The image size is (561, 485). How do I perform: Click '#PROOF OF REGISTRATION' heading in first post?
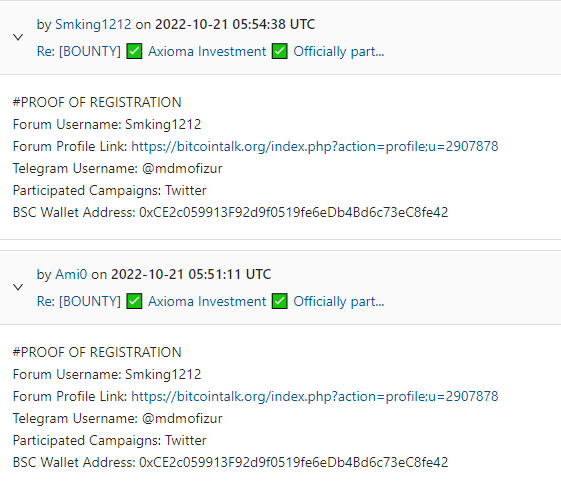click(x=97, y=102)
